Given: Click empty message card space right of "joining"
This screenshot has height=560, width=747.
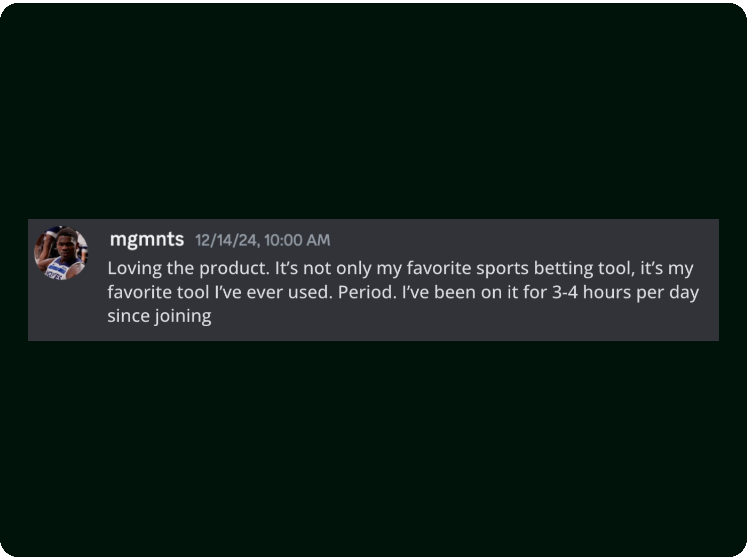Looking at the screenshot, I should click(x=439, y=317).
